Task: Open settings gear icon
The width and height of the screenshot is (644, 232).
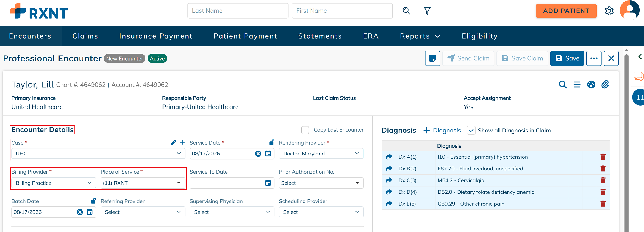Action: (x=609, y=11)
